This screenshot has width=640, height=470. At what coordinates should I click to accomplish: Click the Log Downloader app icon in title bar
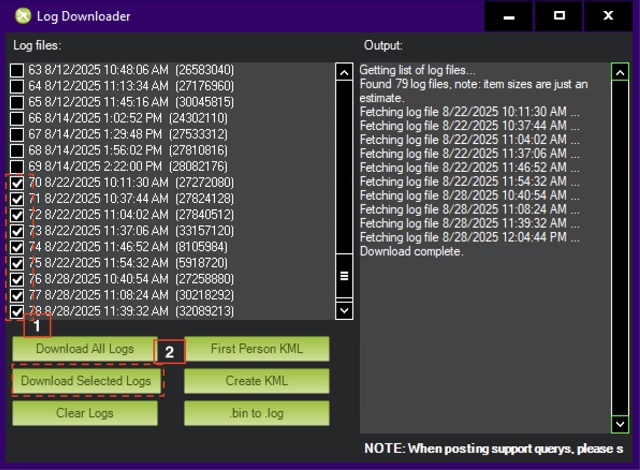(22, 16)
